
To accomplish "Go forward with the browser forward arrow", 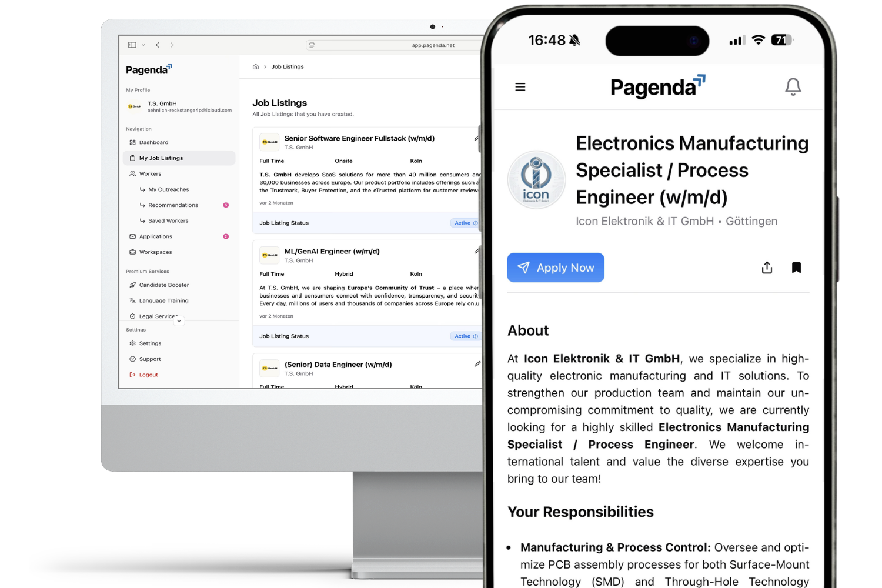I will [172, 45].
